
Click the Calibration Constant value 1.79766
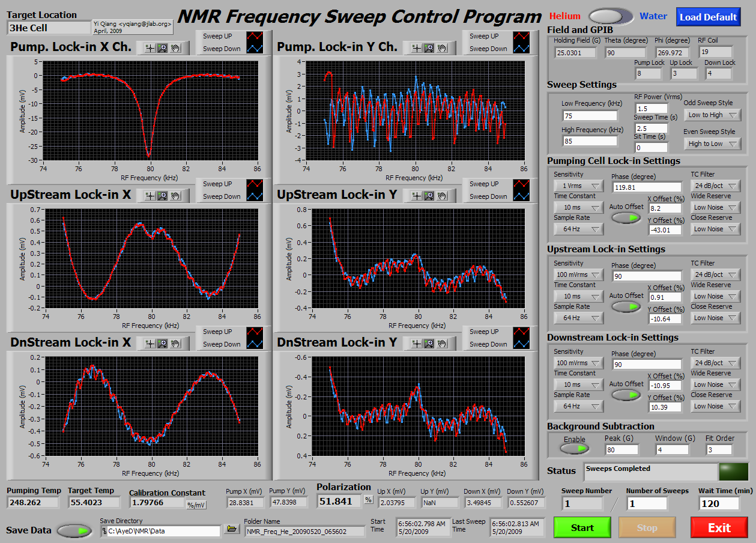[156, 502]
